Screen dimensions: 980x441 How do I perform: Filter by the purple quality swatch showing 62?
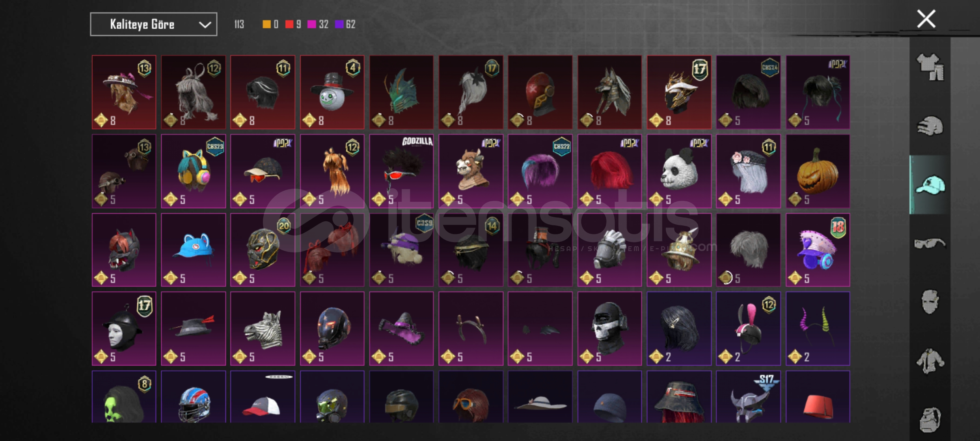coord(345,24)
